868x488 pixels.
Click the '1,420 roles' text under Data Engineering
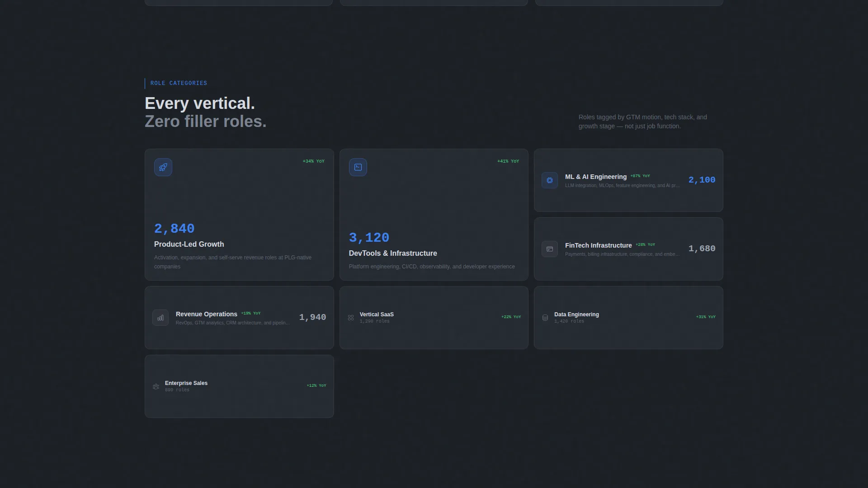(569, 321)
